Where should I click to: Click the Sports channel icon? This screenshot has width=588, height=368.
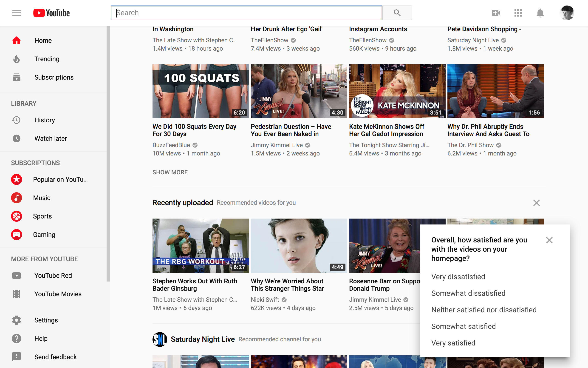coord(17,216)
